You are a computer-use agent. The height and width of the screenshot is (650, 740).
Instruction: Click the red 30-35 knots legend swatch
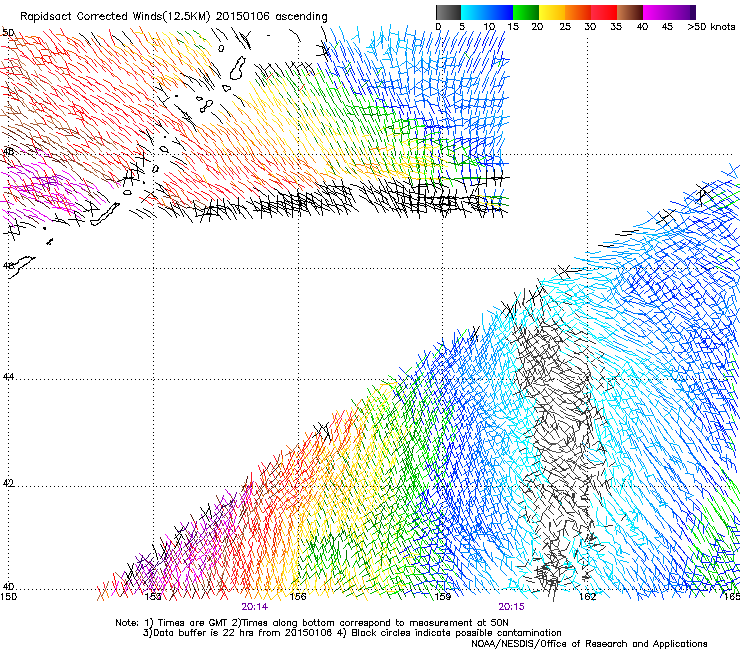point(604,12)
